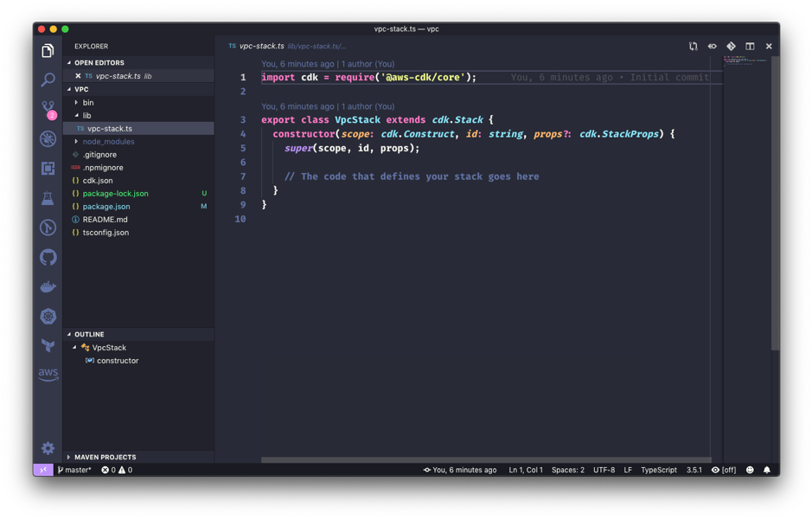Change end of line sequence via LF
Screen dimensions: 812x519
(628, 470)
